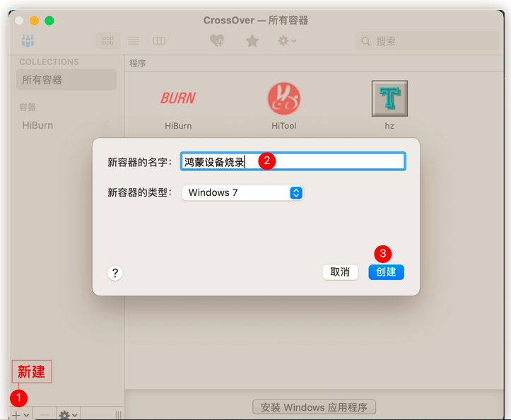Image resolution: width=511 pixels, height=420 pixels.
Task: Click 安装 Windows 应用程序 button
Action: 314,407
